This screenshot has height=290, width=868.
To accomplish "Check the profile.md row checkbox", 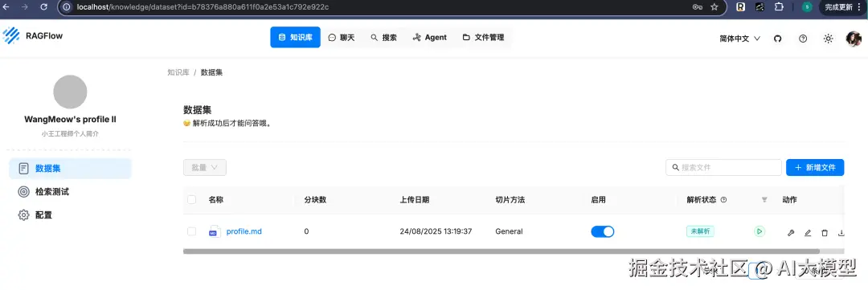I will click(191, 231).
